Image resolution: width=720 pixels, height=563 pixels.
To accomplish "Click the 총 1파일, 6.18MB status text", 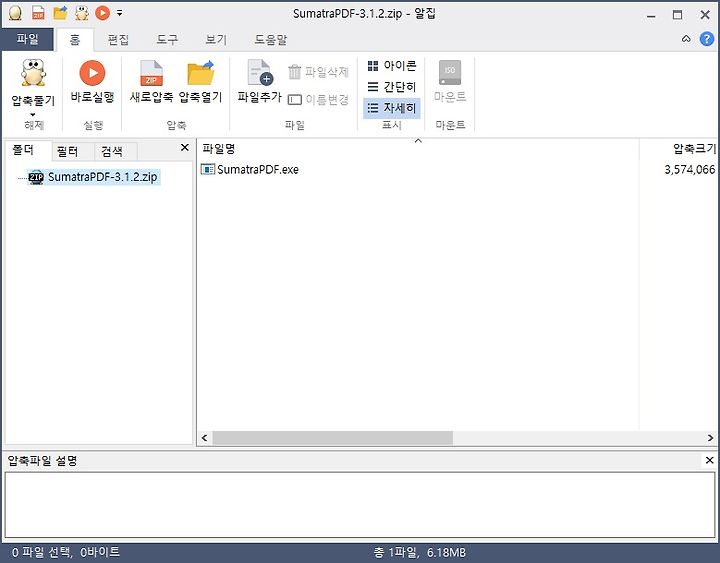I will [x=419, y=552].
